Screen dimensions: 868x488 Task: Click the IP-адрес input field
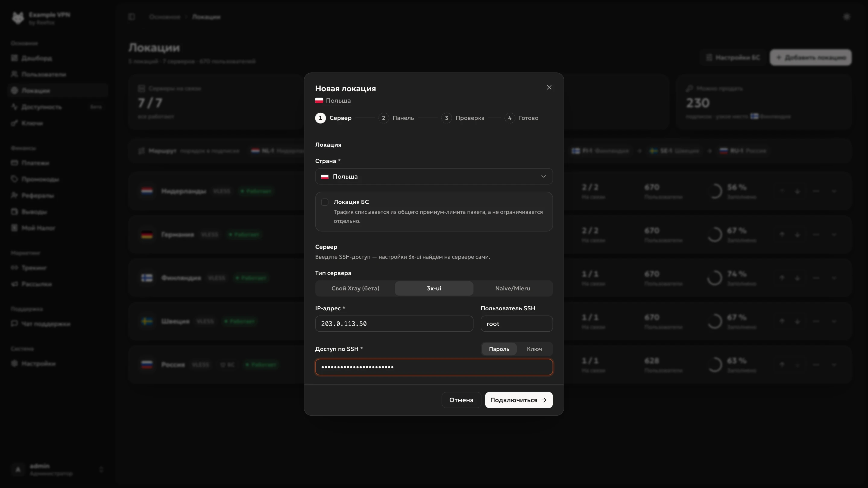[x=394, y=324]
